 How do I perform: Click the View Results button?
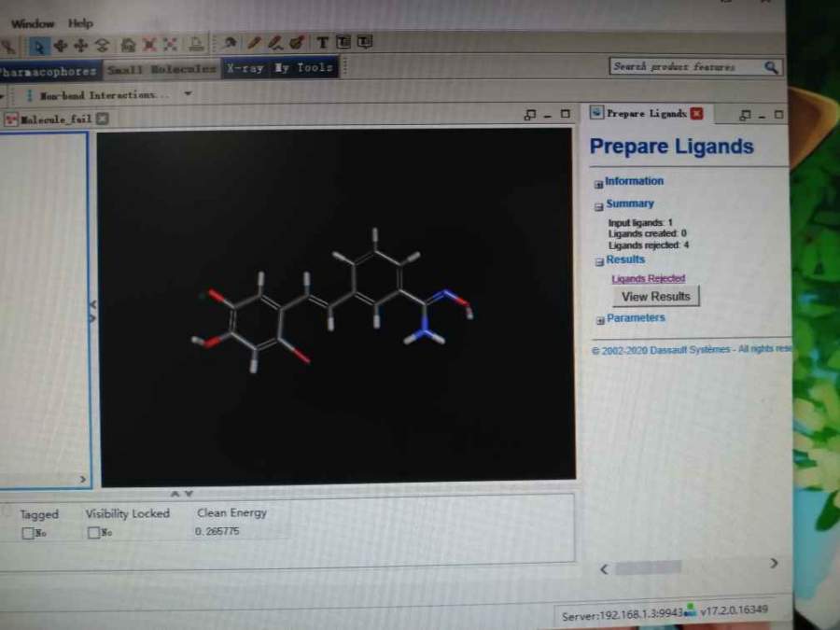[655, 297]
